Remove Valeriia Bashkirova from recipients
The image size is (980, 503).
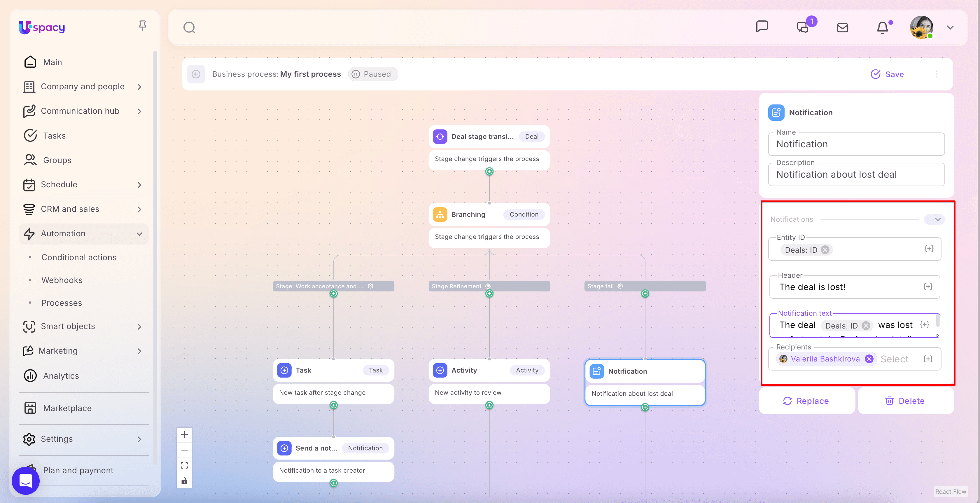[x=869, y=359]
